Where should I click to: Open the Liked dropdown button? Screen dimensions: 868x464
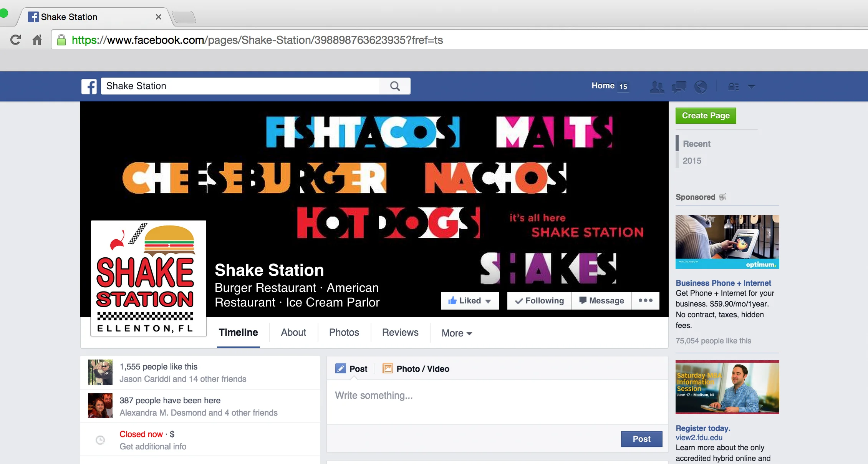pyautogui.click(x=470, y=301)
